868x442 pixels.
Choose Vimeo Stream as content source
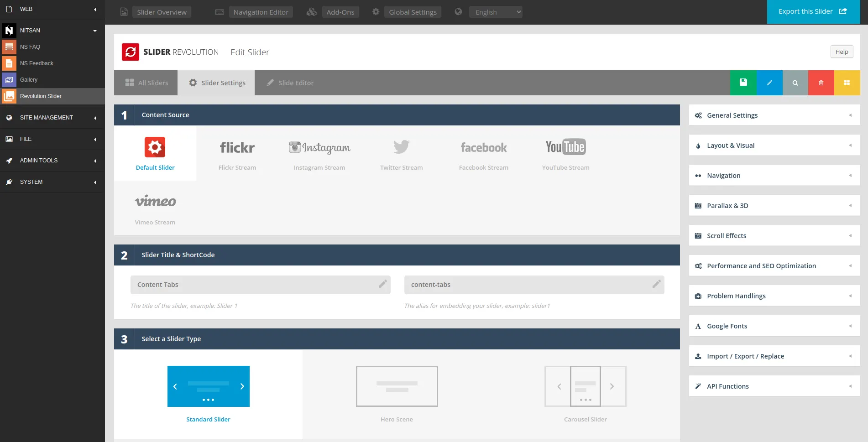pyautogui.click(x=155, y=208)
